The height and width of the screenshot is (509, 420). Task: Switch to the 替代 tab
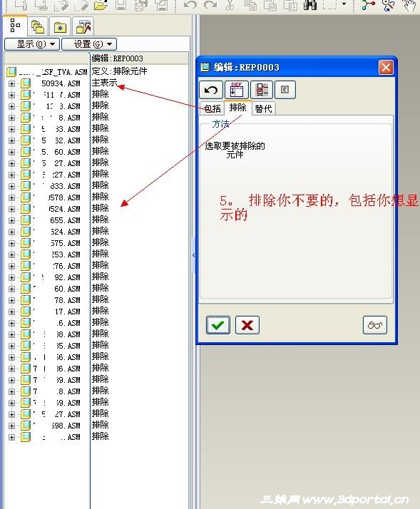pyautogui.click(x=263, y=108)
